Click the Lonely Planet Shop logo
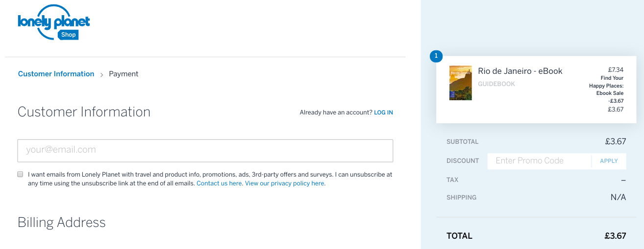This screenshot has height=249, width=644. (54, 23)
